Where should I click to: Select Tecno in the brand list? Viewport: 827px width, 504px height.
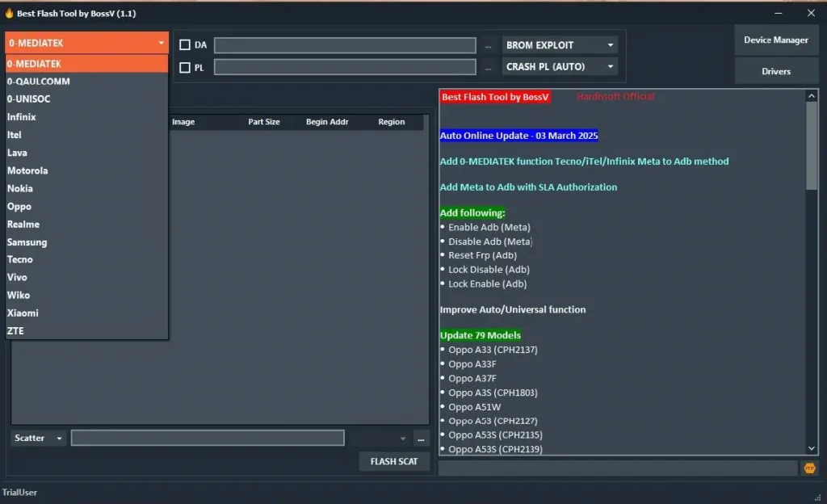86,259
